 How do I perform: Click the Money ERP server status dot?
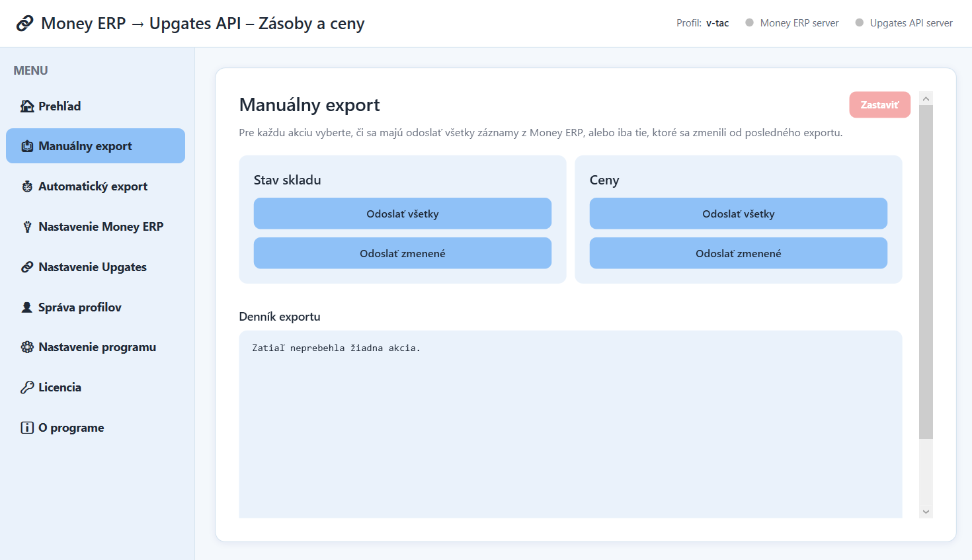[x=749, y=22]
